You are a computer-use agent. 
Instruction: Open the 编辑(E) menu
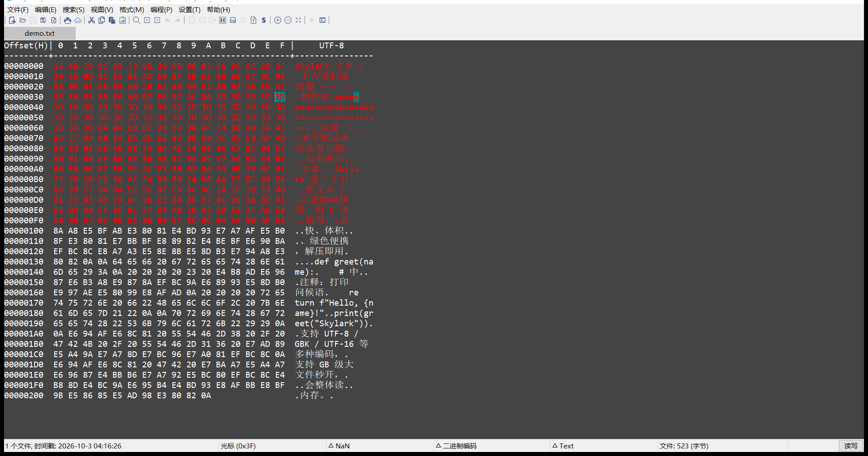[x=46, y=9]
